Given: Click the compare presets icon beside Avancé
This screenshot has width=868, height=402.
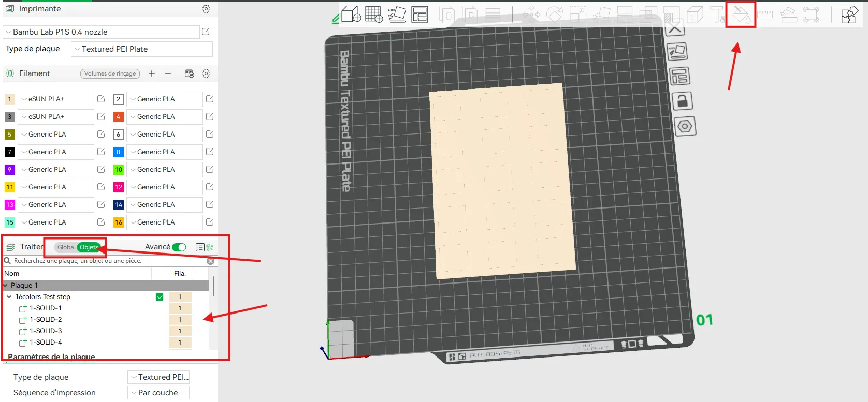Looking at the screenshot, I should click(210, 247).
